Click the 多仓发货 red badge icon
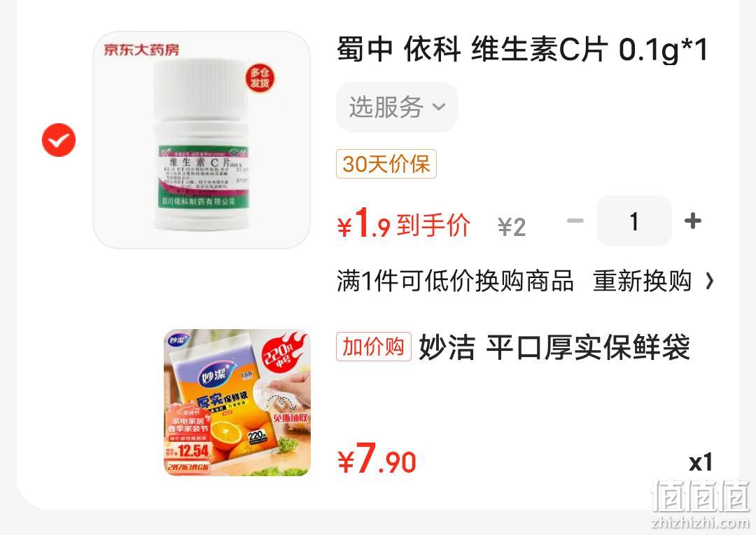Viewport: 756px width, 535px height. 260,78
